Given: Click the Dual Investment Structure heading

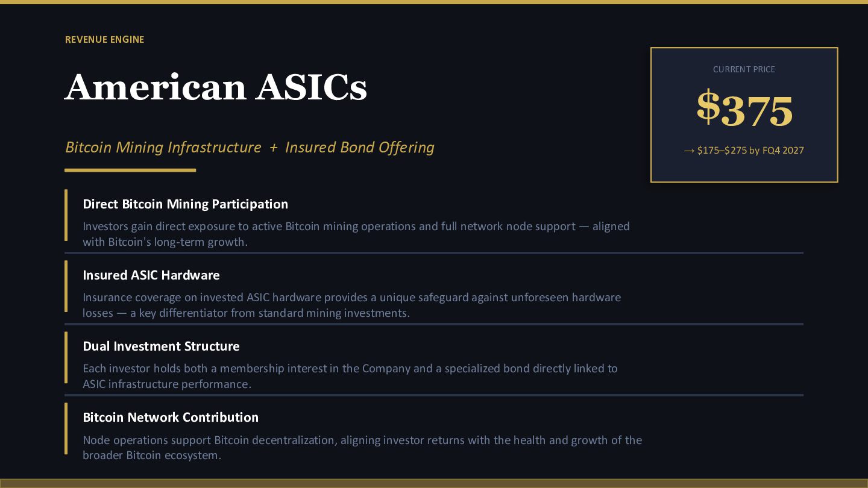Looking at the screenshot, I should 161,346.
